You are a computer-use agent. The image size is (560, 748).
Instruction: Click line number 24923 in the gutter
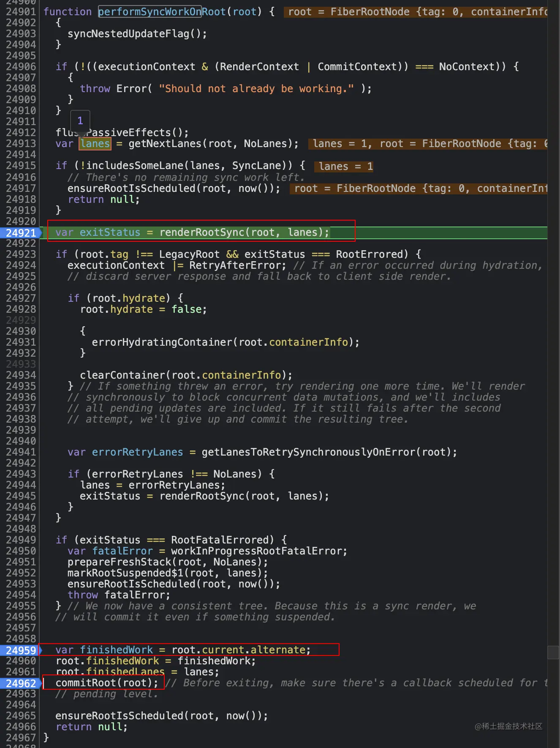click(x=21, y=254)
